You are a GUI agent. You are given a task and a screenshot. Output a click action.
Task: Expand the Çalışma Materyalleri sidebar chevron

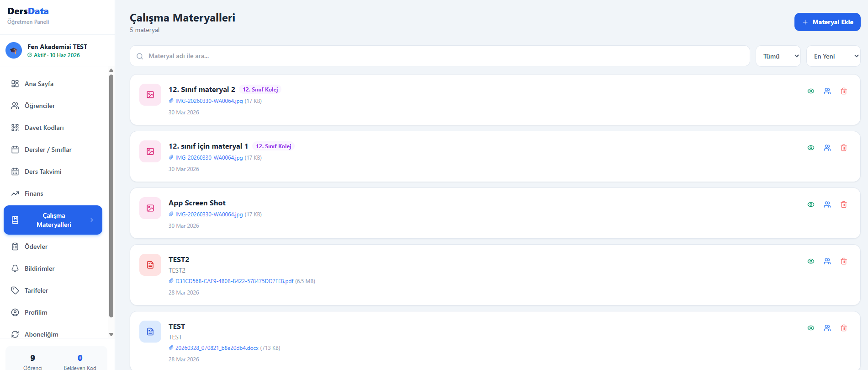point(92,220)
